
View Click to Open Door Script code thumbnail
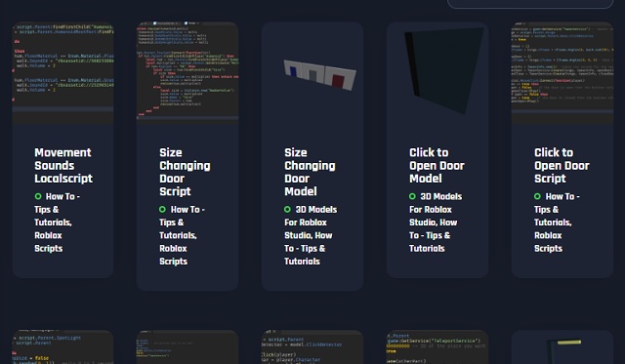[x=562, y=73]
